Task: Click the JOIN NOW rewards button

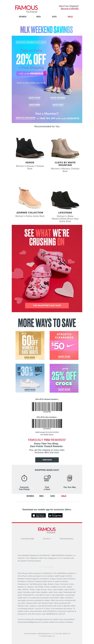Action: [x=47, y=460]
